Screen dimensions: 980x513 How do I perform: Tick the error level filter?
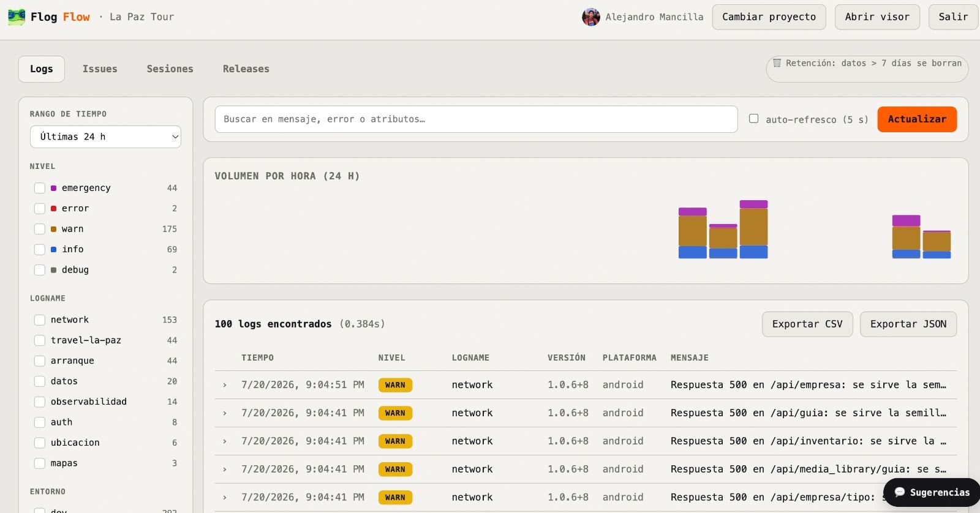[x=40, y=209]
